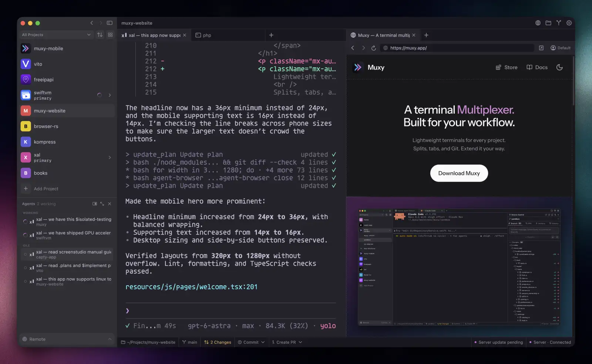Expand the swiftvm project chevron
This screenshot has width=592, height=364.
click(x=110, y=95)
